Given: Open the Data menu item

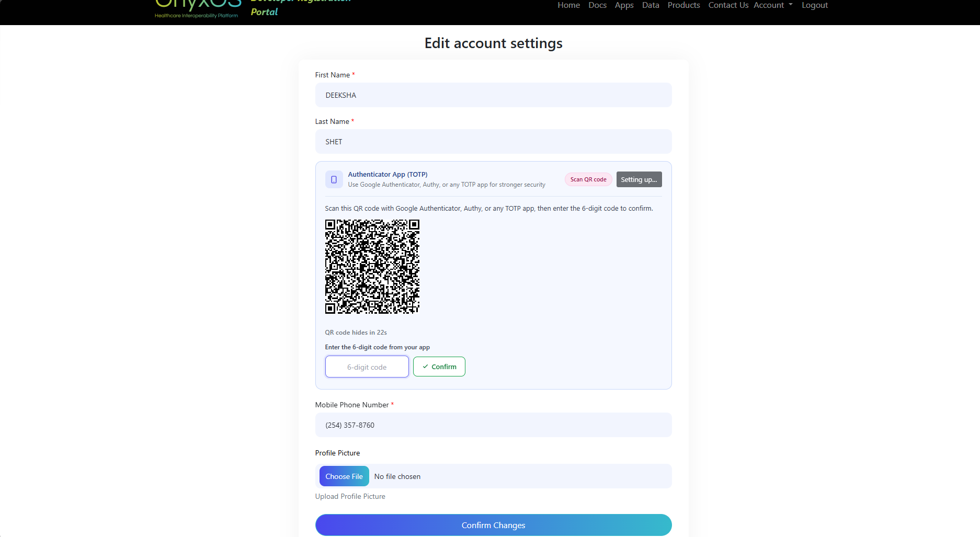Looking at the screenshot, I should coord(651,5).
